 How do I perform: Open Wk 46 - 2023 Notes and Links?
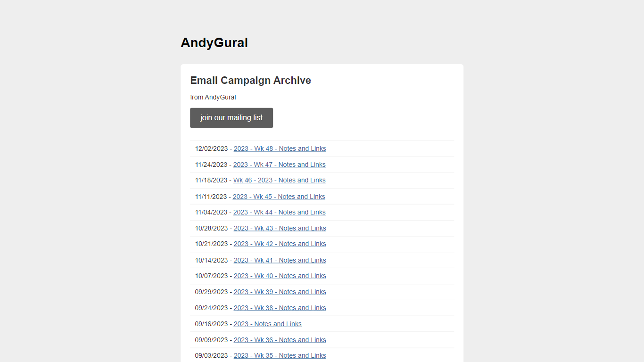point(279,180)
